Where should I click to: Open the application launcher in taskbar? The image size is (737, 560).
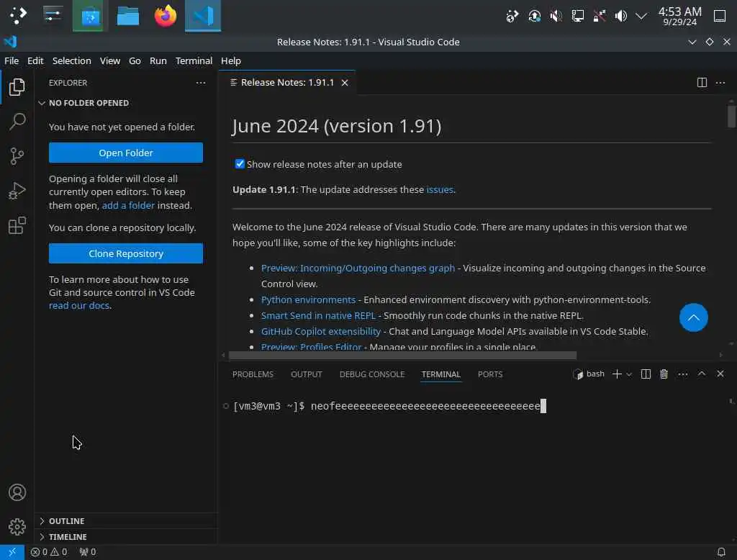pos(18,16)
